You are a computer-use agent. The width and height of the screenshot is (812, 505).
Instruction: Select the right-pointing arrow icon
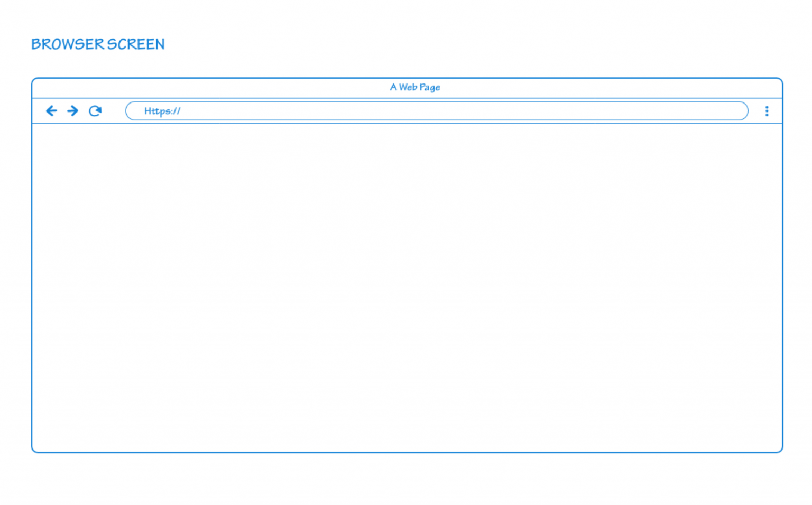coord(72,111)
